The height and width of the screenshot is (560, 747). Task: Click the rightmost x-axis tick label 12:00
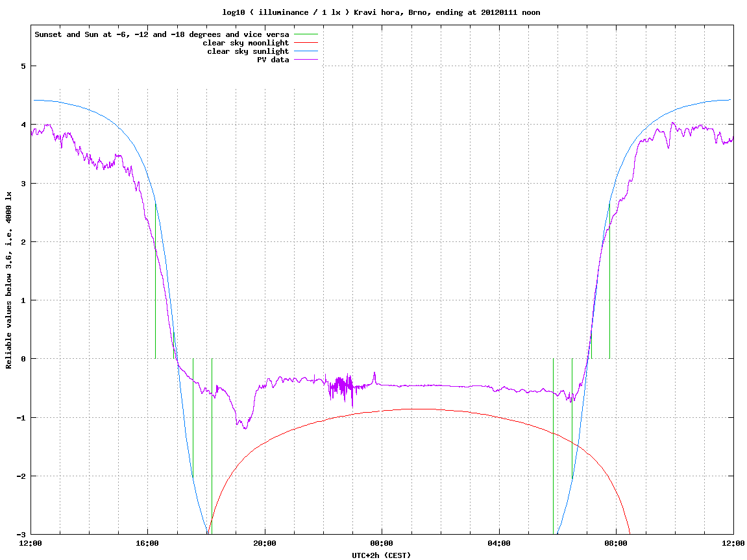click(x=733, y=543)
